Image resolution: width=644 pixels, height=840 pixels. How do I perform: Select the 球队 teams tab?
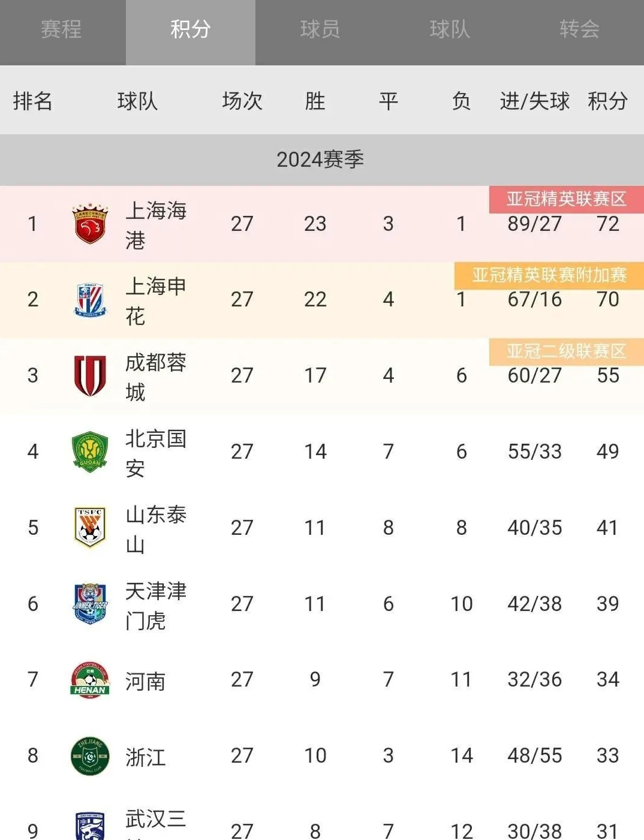450,29
